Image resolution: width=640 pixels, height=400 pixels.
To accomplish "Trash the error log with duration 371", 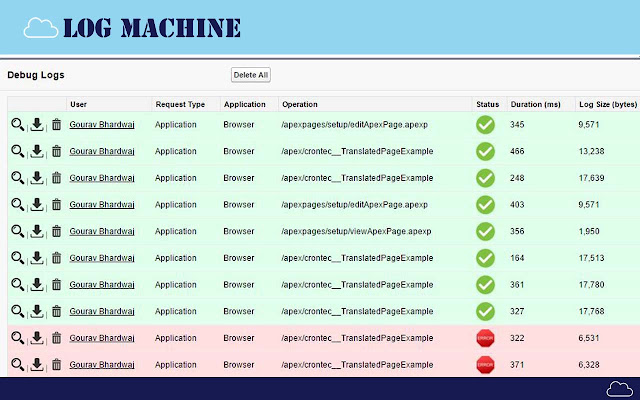I will pyautogui.click(x=56, y=364).
